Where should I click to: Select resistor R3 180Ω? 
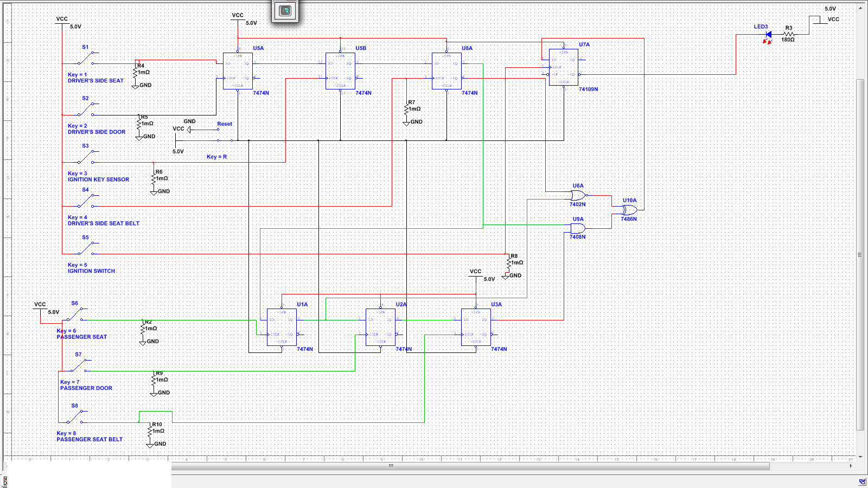point(789,34)
